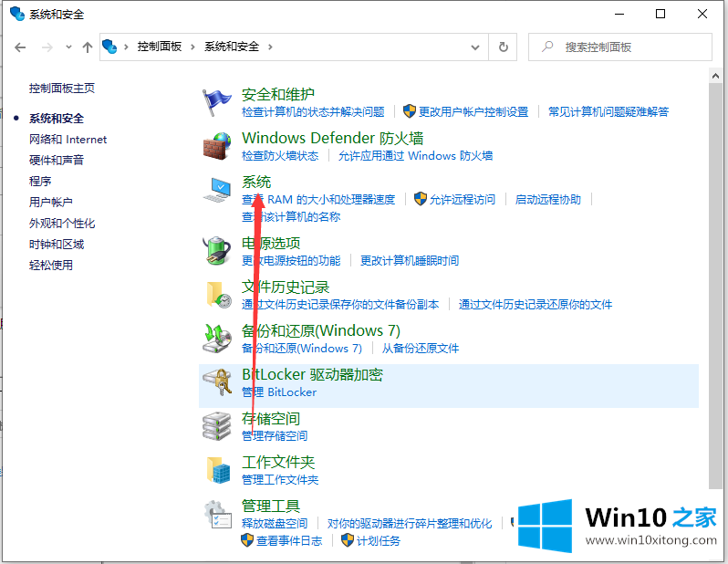Click the BitLocker lock and keys icon
The image size is (728, 564).
[217, 382]
